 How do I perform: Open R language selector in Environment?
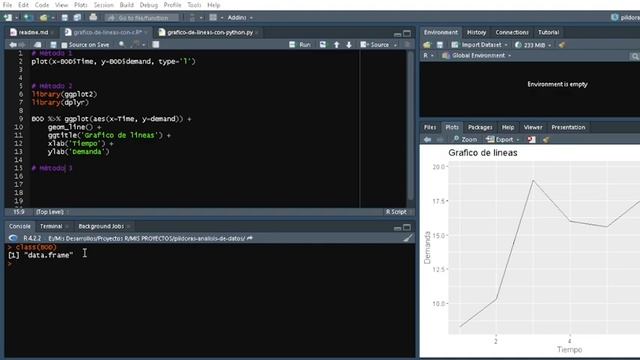click(428, 56)
